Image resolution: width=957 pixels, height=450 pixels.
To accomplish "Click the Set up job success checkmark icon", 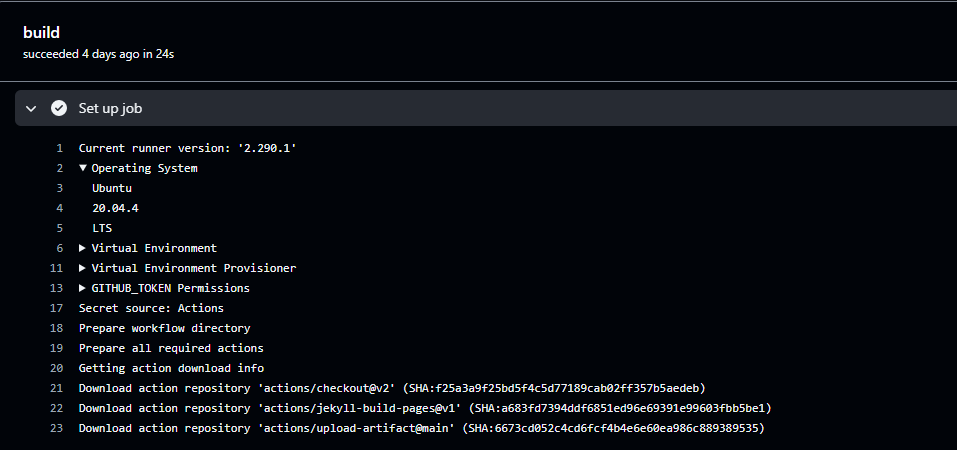I will click(x=59, y=109).
